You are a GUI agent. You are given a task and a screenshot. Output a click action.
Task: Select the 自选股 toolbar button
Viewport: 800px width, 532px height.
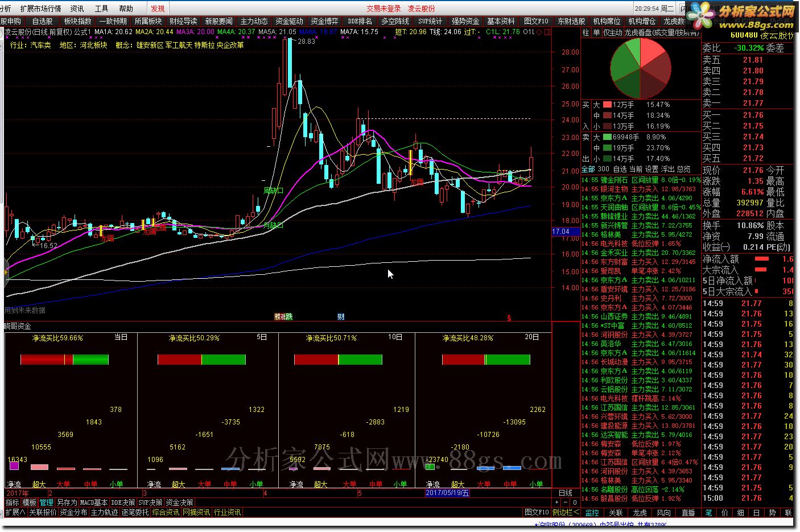(42, 21)
